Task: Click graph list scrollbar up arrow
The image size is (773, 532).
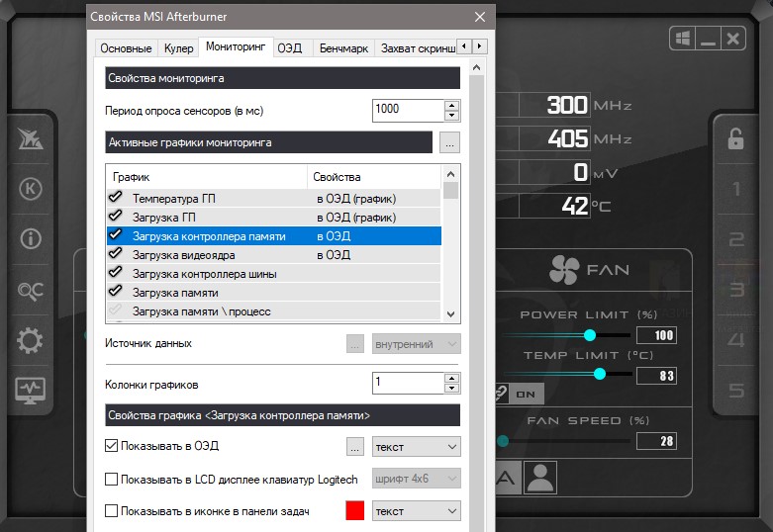Action: coord(450,174)
